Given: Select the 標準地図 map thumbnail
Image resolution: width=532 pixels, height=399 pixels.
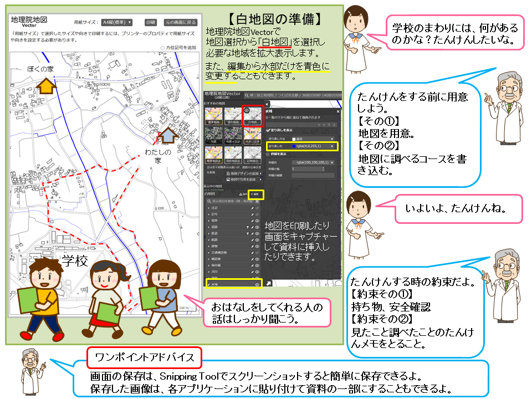Looking at the screenshot, I should coord(214,116).
